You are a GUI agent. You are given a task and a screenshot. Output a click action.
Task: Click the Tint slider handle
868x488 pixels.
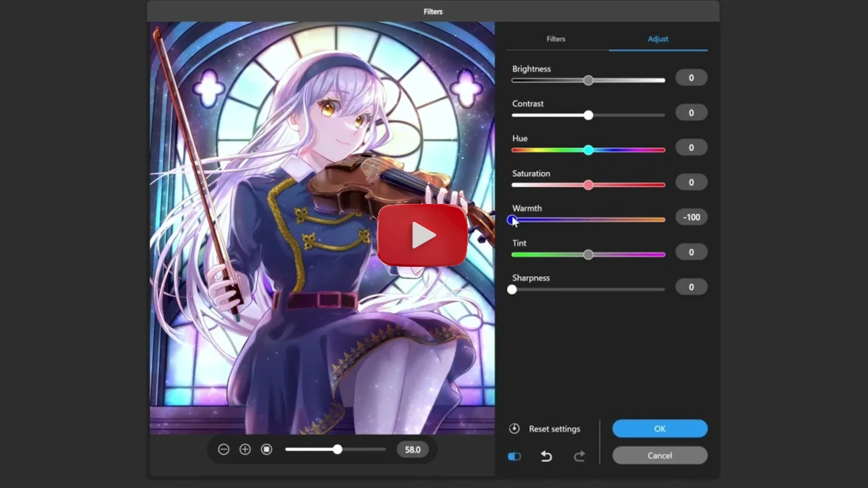tap(588, 254)
